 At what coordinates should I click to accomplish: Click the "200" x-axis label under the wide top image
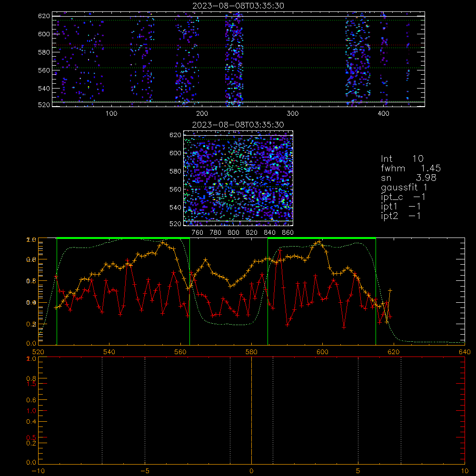pos(202,114)
